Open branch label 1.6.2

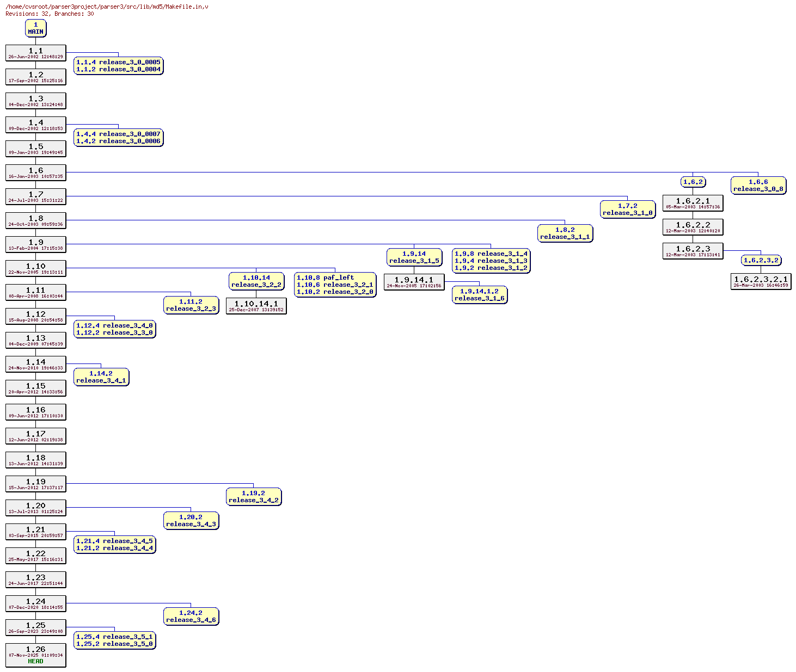pos(693,182)
